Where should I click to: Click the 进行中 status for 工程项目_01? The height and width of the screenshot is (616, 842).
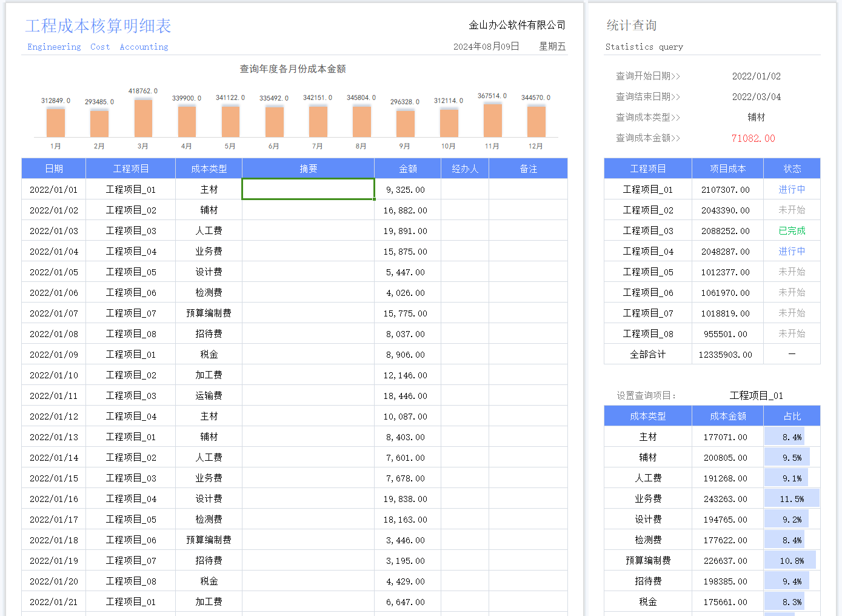point(792,189)
